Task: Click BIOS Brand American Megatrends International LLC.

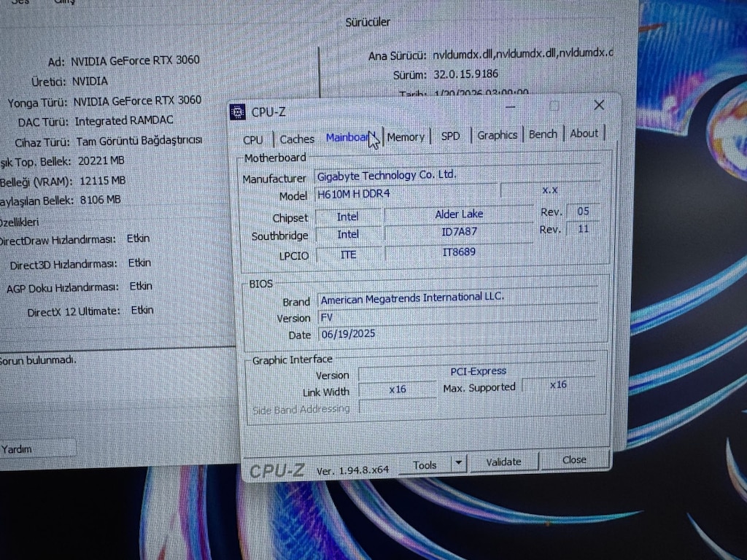Action: (x=457, y=298)
